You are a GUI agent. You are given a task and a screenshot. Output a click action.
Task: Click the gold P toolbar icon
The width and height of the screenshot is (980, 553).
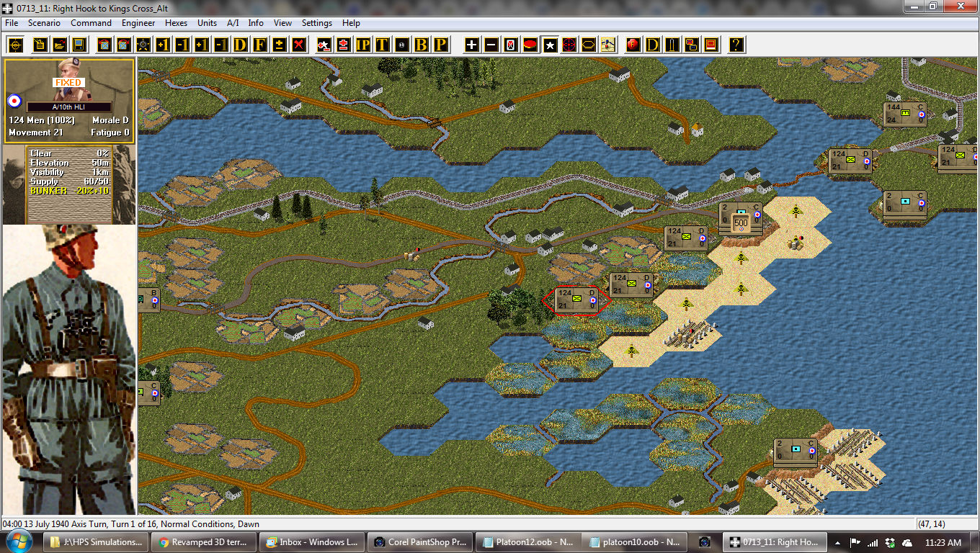pyautogui.click(x=440, y=45)
